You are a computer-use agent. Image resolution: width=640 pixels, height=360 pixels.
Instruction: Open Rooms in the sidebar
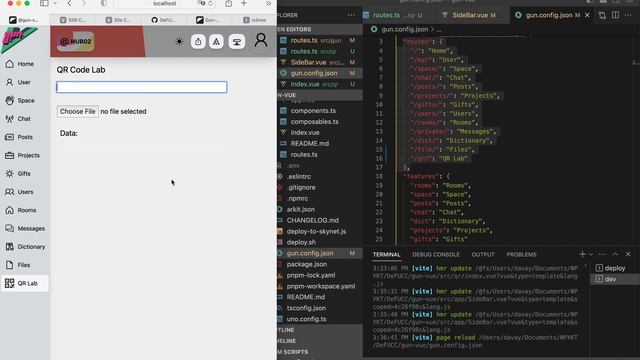24,210
